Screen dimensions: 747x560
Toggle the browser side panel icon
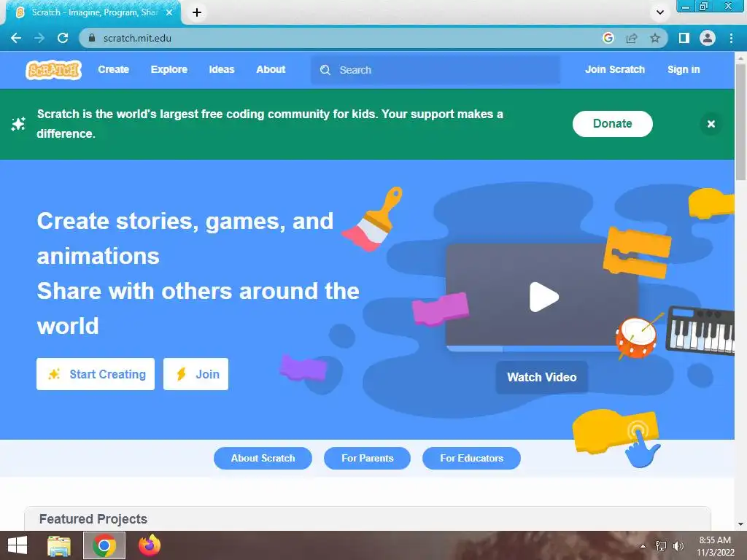[684, 38]
